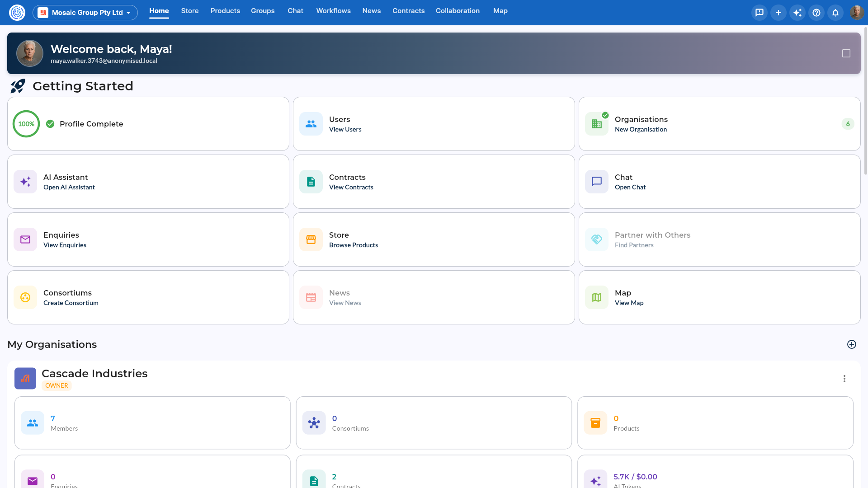Click the View Contracts link
The width and height of the screenshot is (868, 488).
click(x=351, y=187)
